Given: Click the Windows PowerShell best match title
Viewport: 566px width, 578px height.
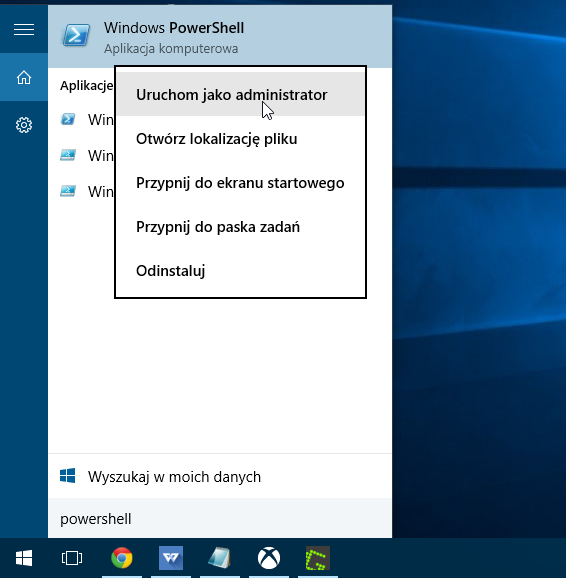Looking at the screenshot, I should (x=174, y=28).
